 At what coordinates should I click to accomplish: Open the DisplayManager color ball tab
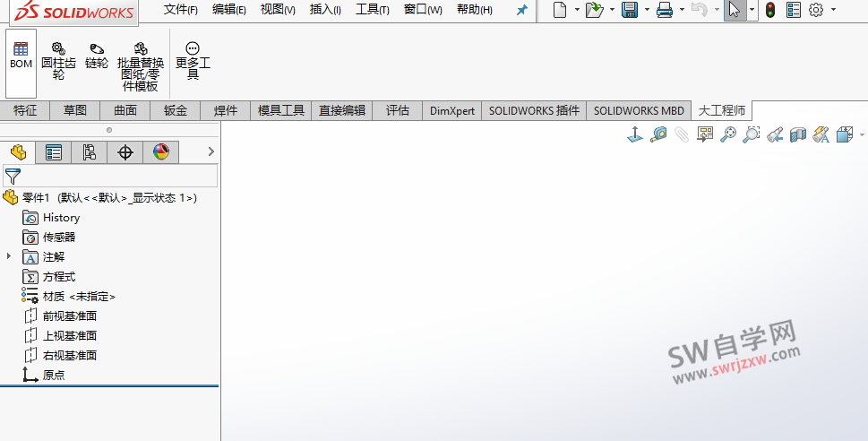(x=161, y=152)
